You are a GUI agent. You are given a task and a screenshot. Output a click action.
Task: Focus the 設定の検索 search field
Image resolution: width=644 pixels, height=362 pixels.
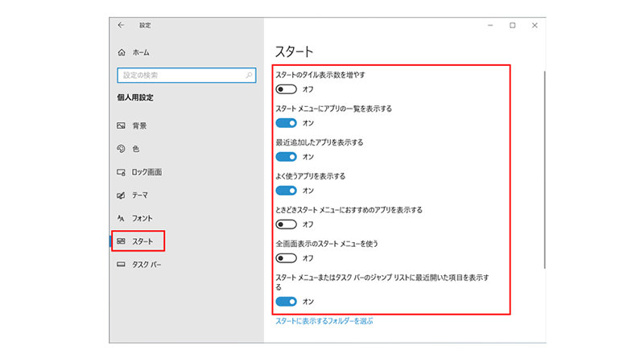click(x=187, y=75)
